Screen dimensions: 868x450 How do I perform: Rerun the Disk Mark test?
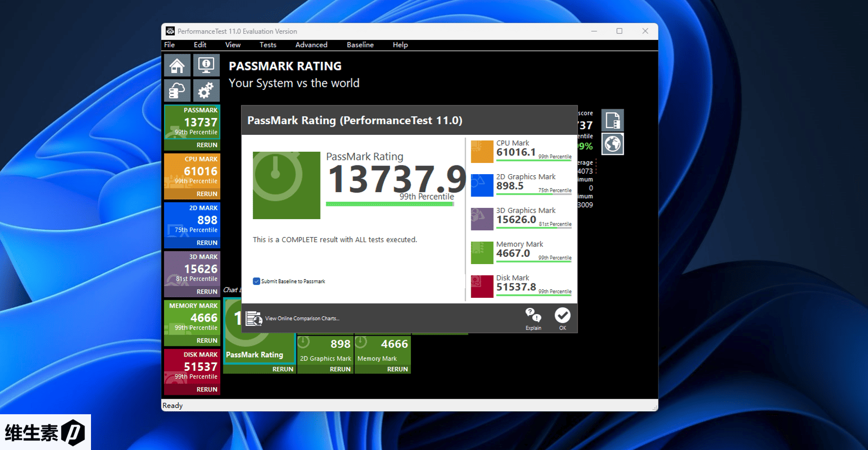click(x=207, y=390)
